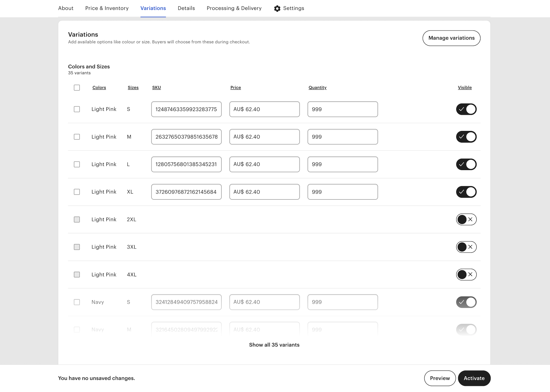The width and height of the screenshot is (550, 392).
Task: Focus the Light Pink L price field
Action: [264, 164]
